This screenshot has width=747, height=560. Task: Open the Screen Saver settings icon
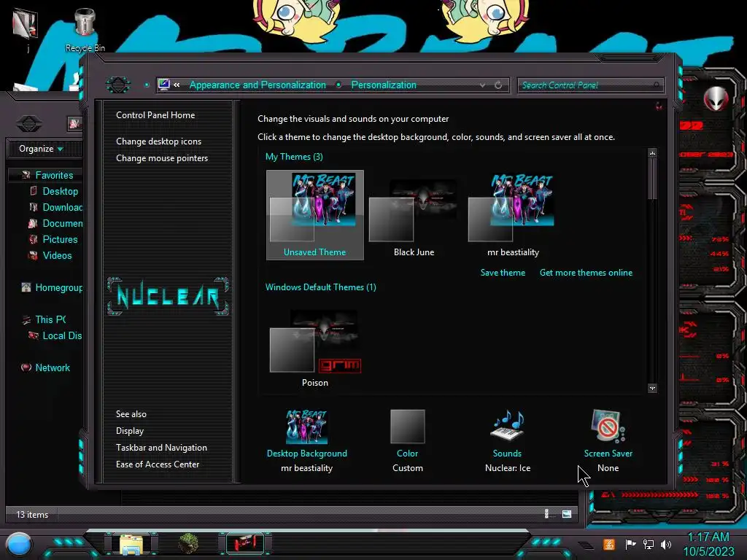click(608, 426)
